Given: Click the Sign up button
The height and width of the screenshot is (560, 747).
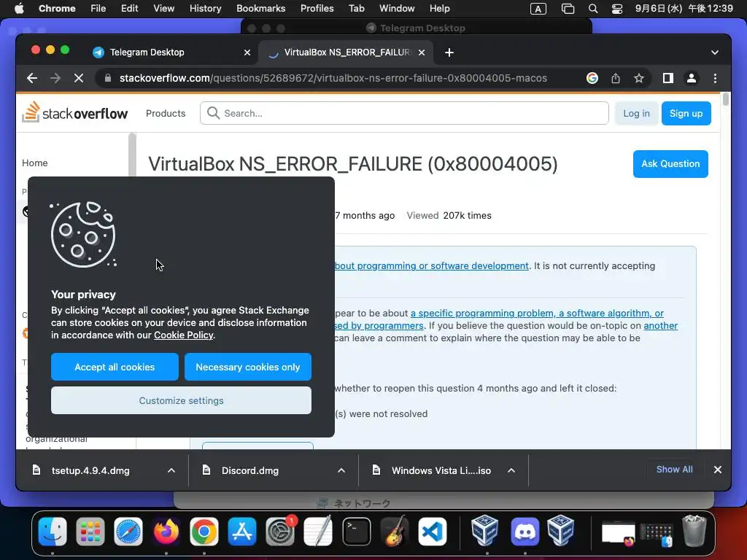Looking at the screenshot, I should click(x=686, y=113).
